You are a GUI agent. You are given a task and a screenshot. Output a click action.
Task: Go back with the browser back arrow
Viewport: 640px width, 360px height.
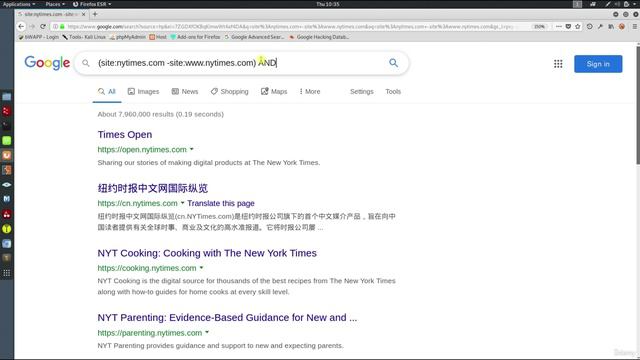pos(21,27)
